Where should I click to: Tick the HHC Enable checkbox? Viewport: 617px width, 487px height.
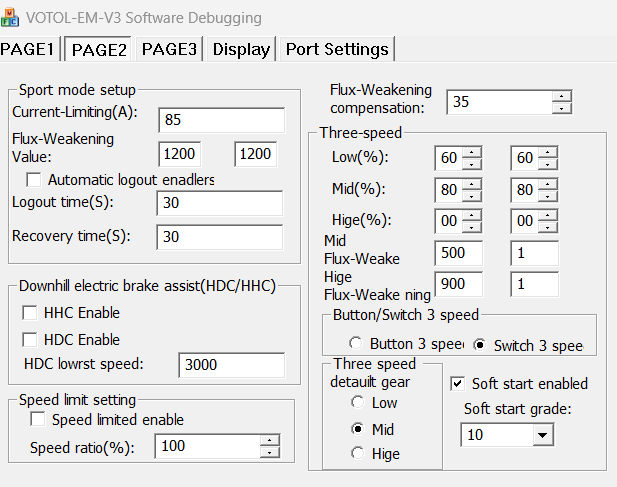(30, 313)
